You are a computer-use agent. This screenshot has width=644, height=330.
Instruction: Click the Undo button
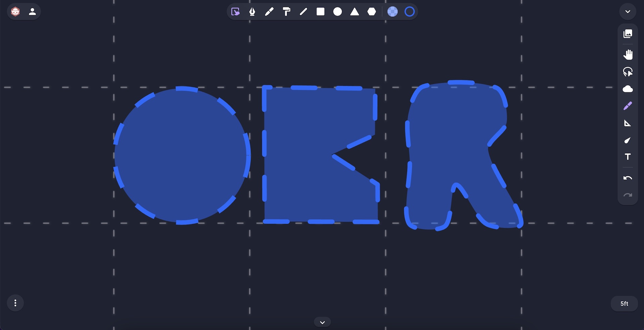pyautogui.click(x=628, y=178)
